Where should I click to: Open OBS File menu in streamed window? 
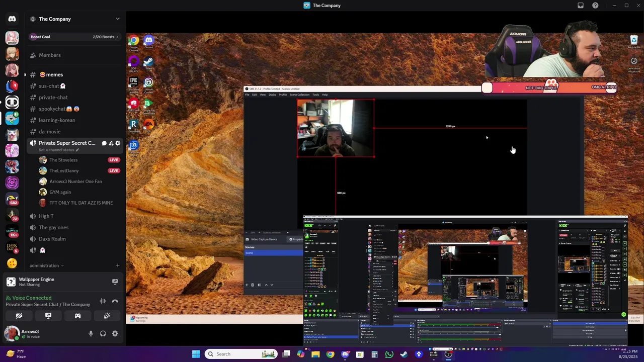point(247,95)
